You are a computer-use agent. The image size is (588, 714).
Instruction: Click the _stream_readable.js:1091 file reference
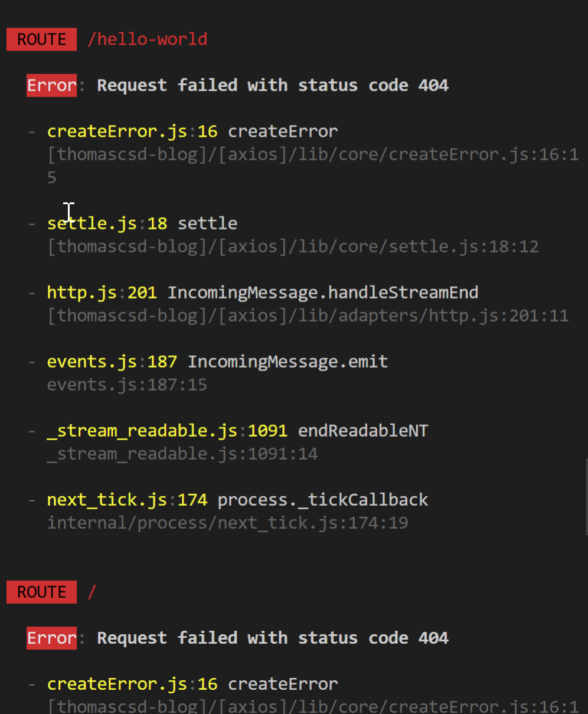167,431
